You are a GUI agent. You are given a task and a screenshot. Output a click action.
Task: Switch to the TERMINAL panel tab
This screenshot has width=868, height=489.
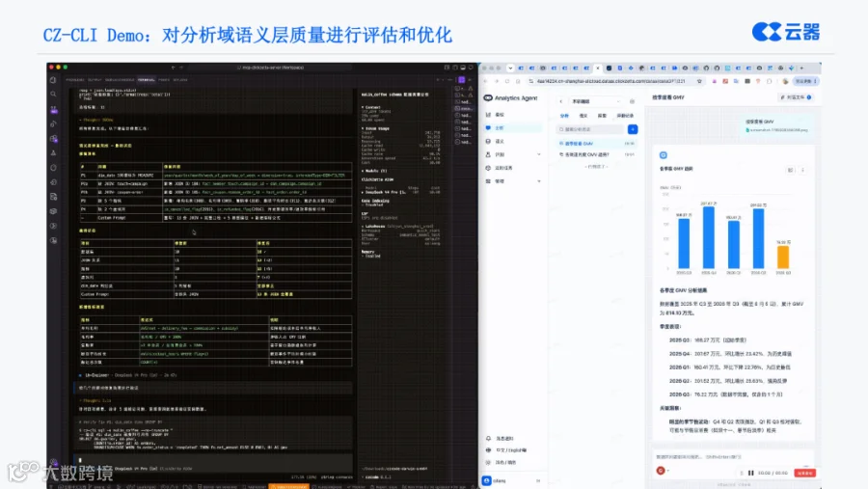(x=147, y=80)
